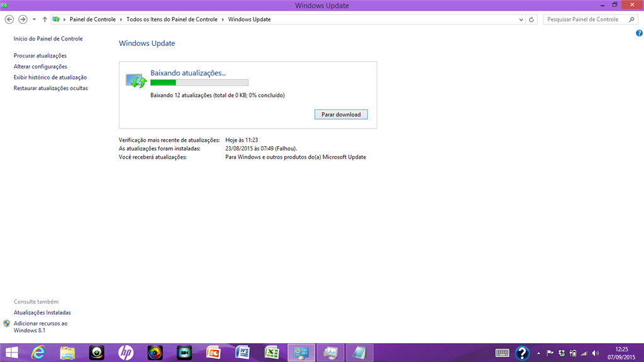Select 'Painel de Controle' breadcrumb

pyautogui.click(x=92, y=20)
